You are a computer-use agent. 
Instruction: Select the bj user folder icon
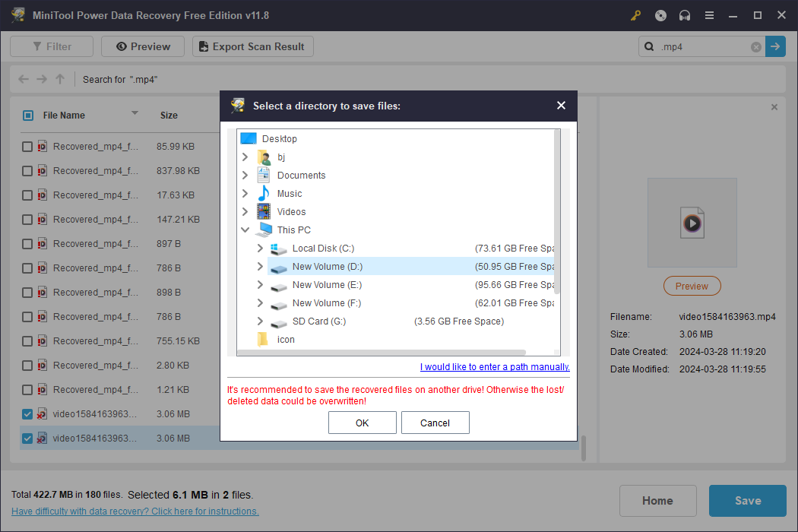click(x=264, y=157)
